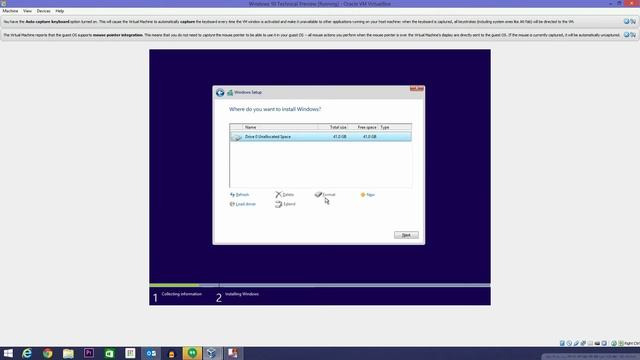Click the mouse integration status icon
The image size is (640, 360).
[614, 343]
